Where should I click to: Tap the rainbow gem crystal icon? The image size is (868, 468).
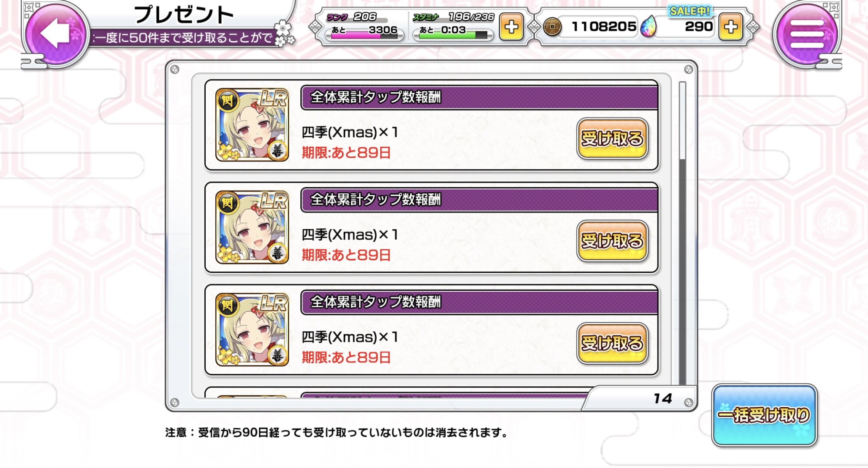(649, 27)
